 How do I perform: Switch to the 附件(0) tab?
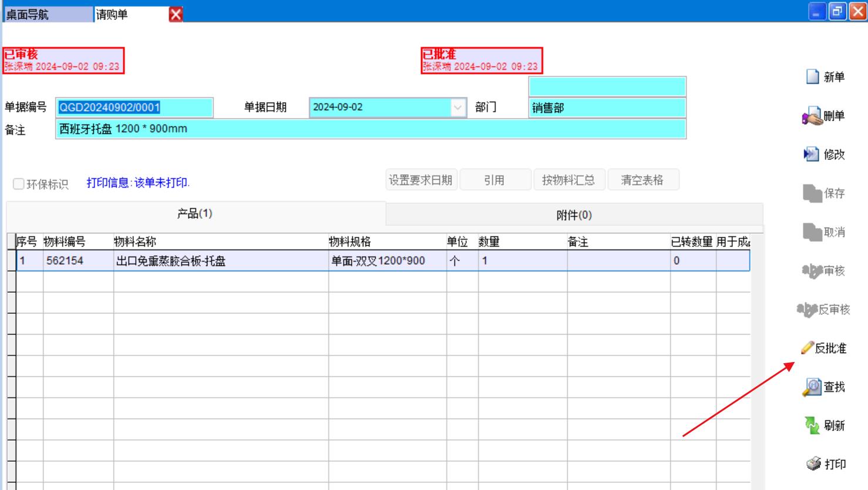[x=574, y=215]
